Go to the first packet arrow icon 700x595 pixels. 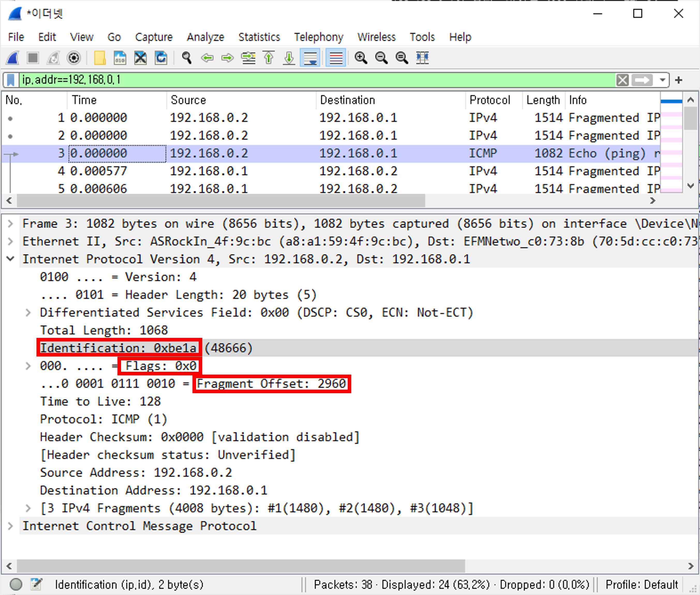point(269,58)
